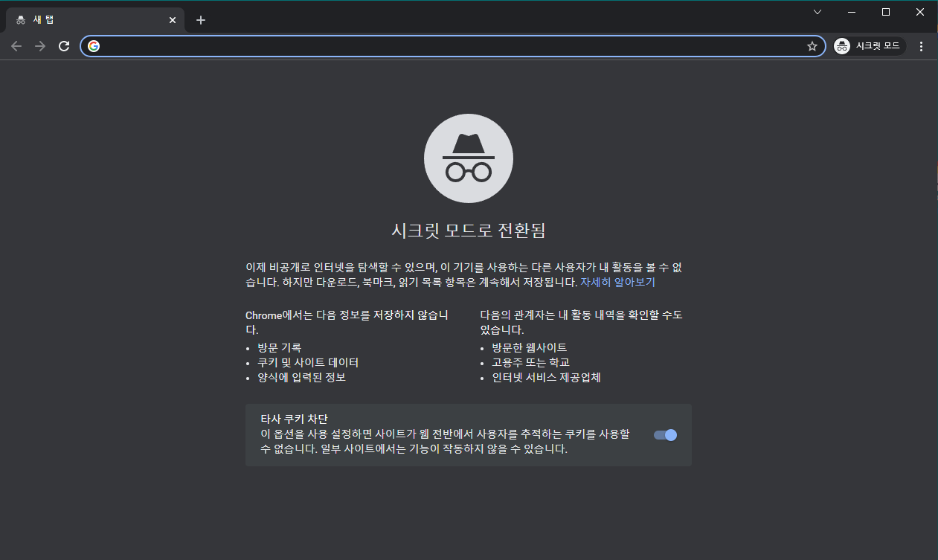Click the large incognito hat illustration
This screenshot has width=938, height=560.
click(x=469, y=158)
